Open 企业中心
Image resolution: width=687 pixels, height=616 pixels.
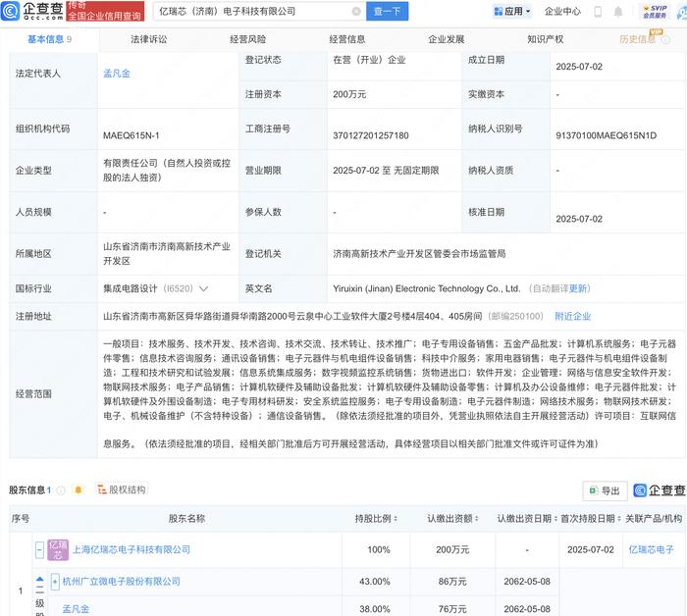click(x=562, y=12)
